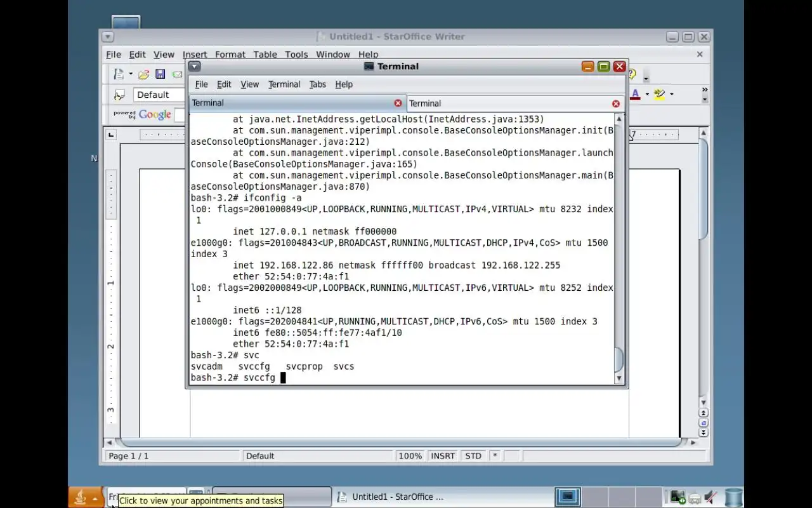The image size is (812, 508).
Task: Open the Font Color dropdown arrow
Action: [x=647, y=94]
